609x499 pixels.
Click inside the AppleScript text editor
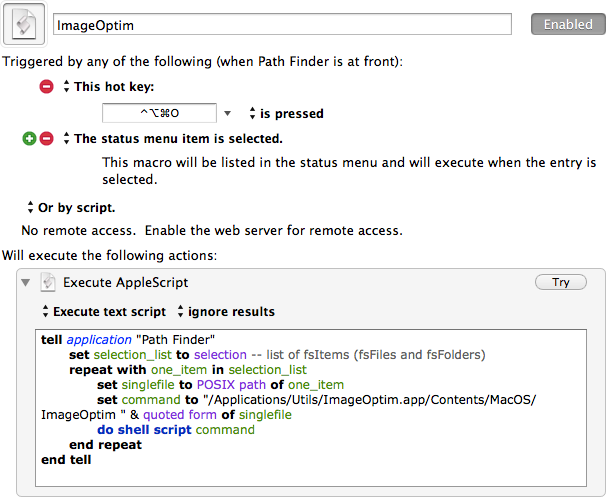(311, 408)
